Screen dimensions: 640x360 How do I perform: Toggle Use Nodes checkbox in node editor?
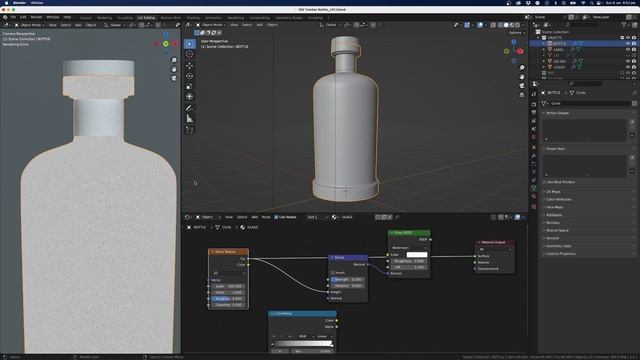pos(276,217)
